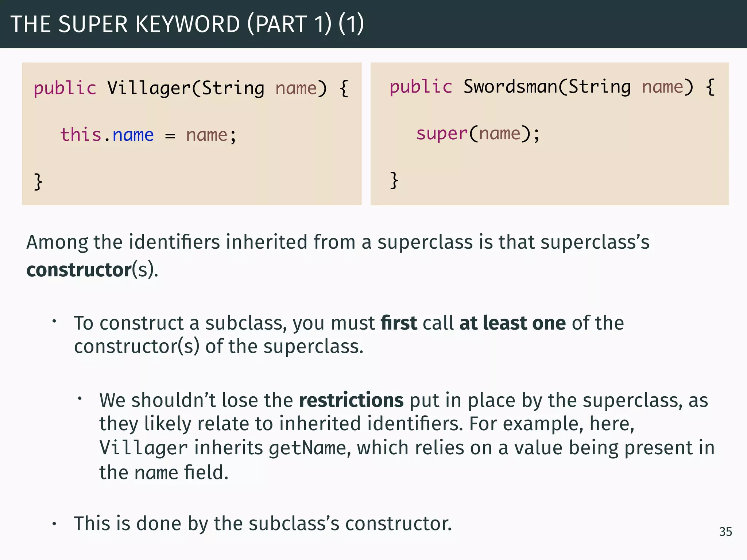Click the monospace word "getName"
Viewport: 747px width, 560px height.
307,448
